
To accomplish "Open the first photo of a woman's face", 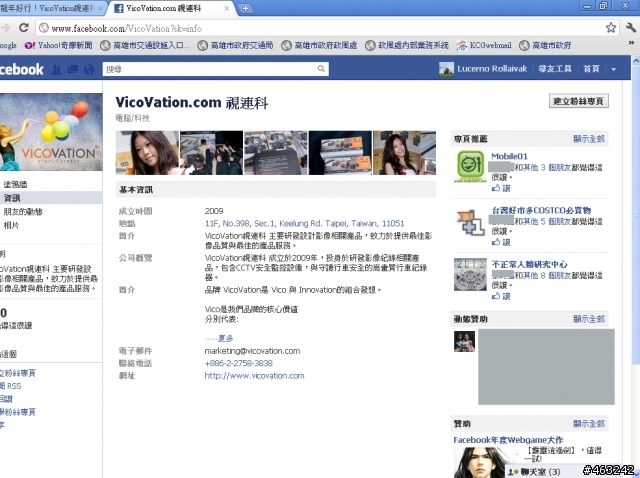I will [x=147, y=153].
